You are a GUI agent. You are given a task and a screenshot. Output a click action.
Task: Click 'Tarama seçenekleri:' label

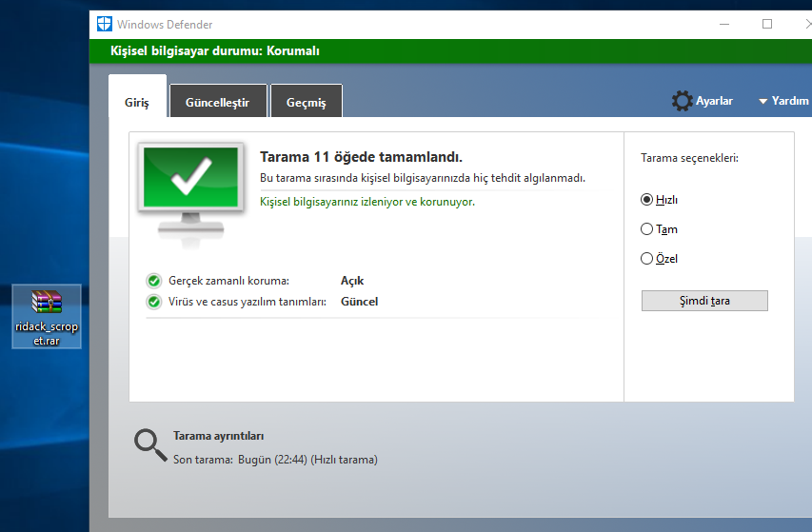(690, 158)
